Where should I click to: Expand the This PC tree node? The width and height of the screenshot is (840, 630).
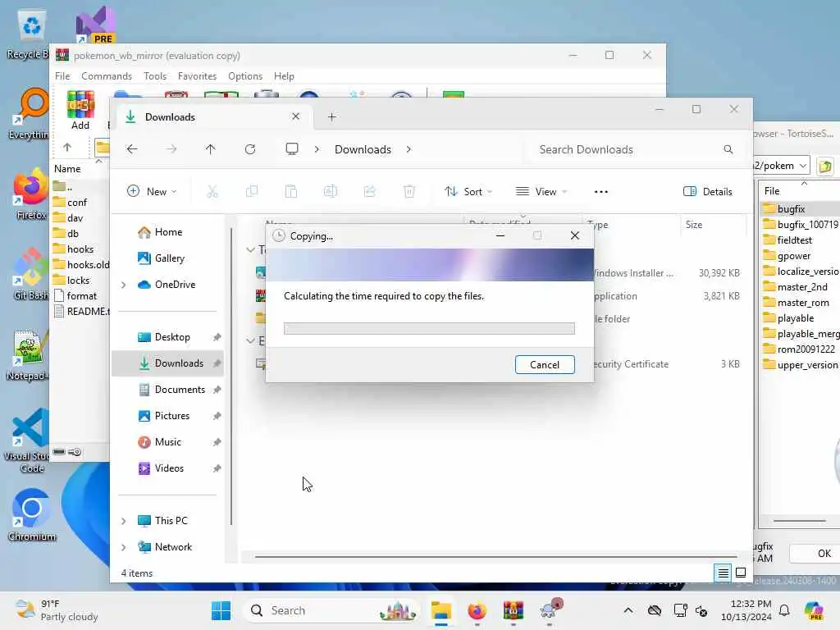[124, 521]
